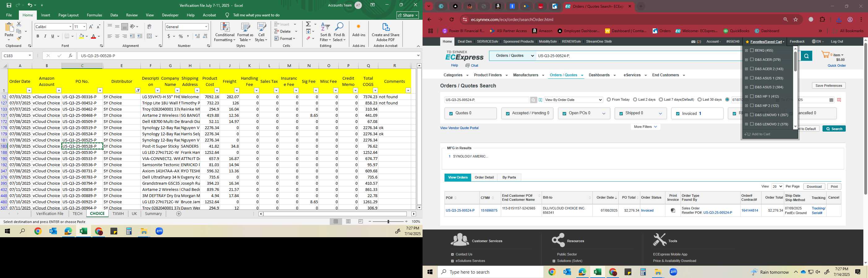Click the Excel zoom slider handle
The height and width of the screenshot is (278, 868).
[389, 221]
